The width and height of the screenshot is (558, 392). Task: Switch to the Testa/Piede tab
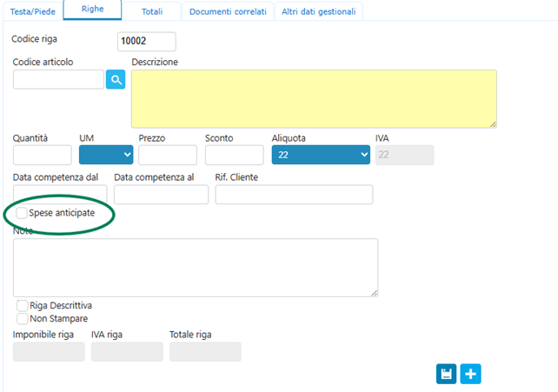point(31,10)
